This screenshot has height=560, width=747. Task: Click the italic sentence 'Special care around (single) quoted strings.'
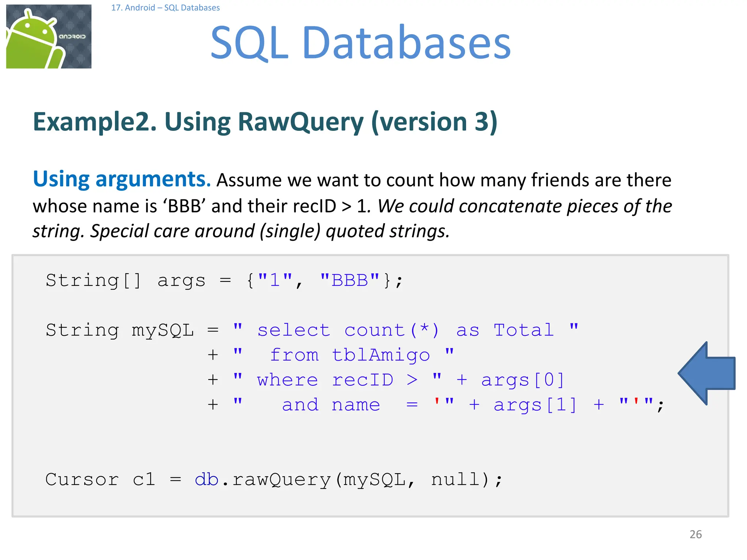point(270,231)
